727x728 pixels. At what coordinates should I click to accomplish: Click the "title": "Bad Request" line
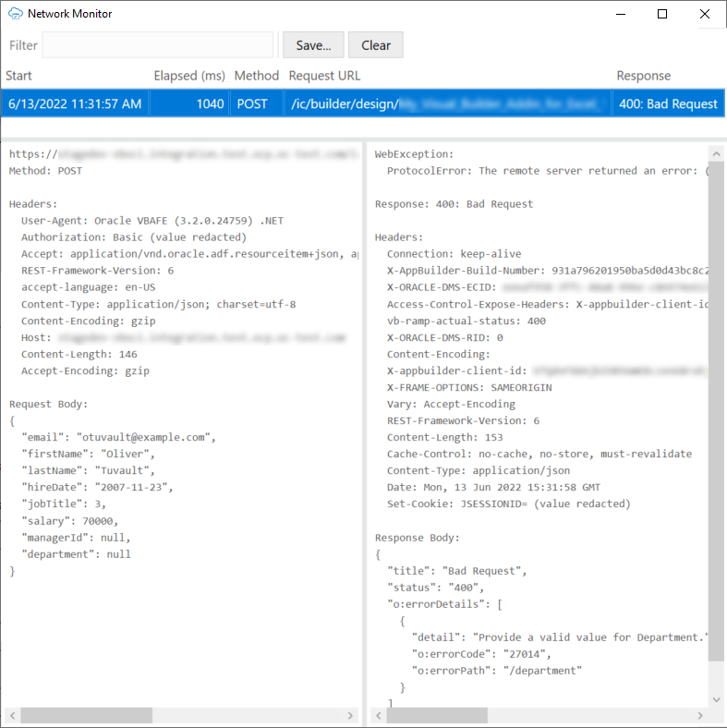pos(457,571)
